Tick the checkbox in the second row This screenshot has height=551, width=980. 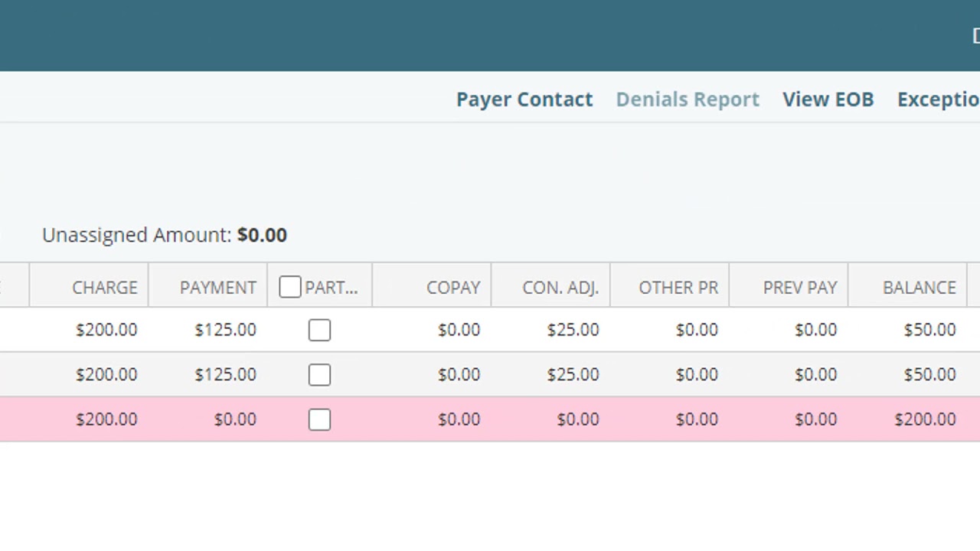point(319,375)
